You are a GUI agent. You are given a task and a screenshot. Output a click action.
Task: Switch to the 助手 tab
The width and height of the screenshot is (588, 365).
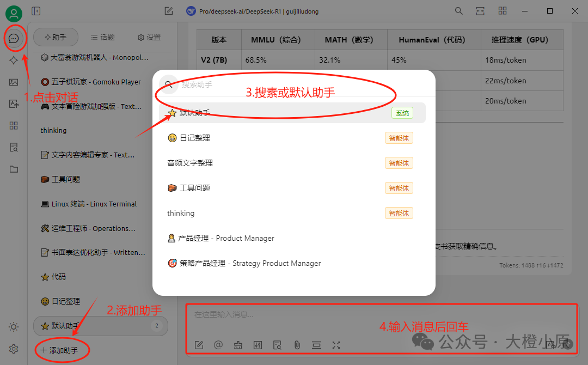tap(56, 37)
